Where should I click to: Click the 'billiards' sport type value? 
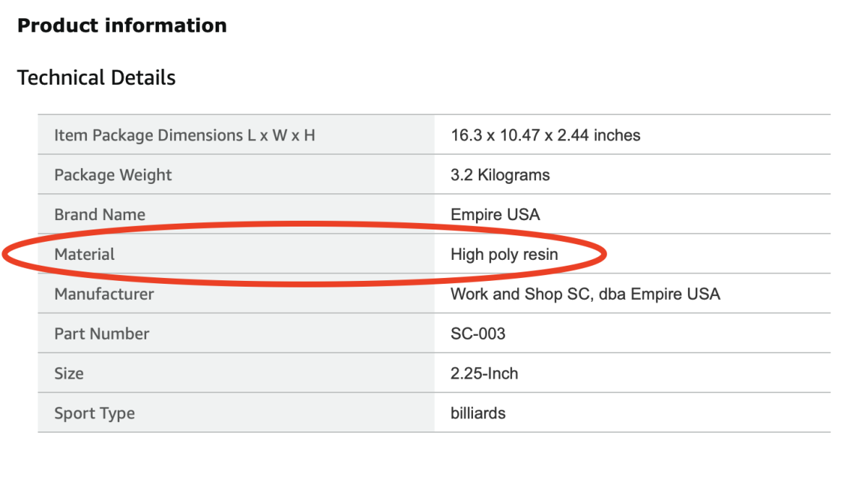click(x=478, y=414)
